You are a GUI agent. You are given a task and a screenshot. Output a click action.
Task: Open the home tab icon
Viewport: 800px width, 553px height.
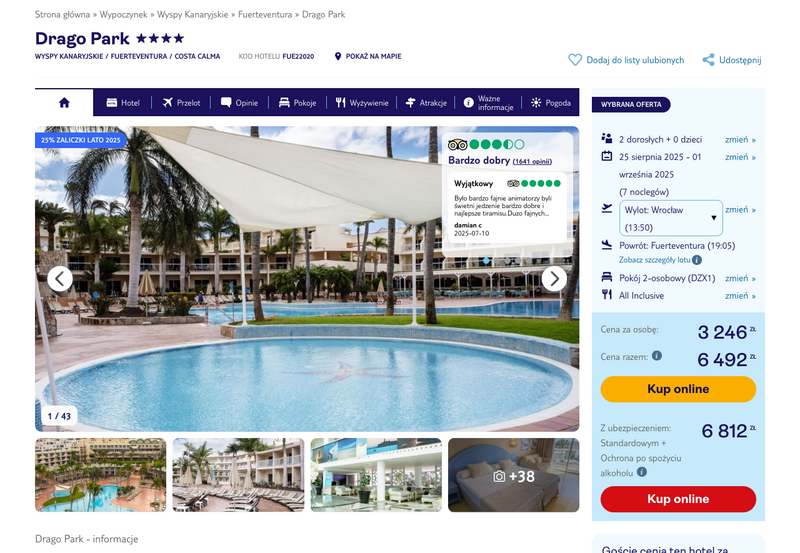tap(64, 103)
